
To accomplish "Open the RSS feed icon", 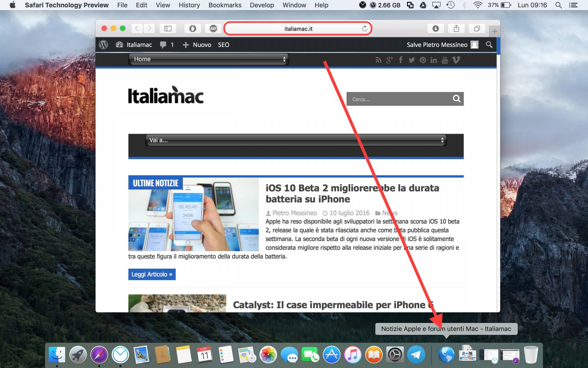I will 379,60.
